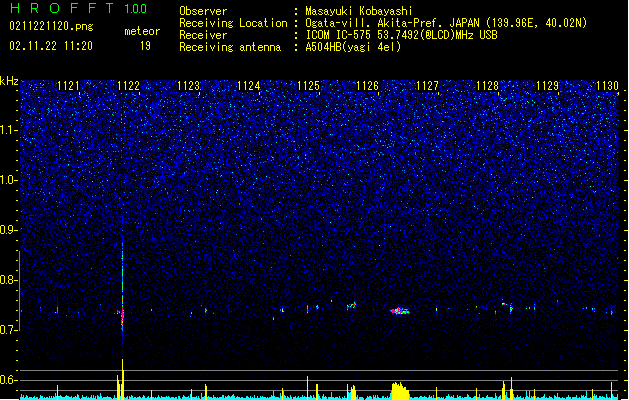Click the 1121 time axis marker
The image size is (629, 400).
pyautogui.click(x=69, y=85)
